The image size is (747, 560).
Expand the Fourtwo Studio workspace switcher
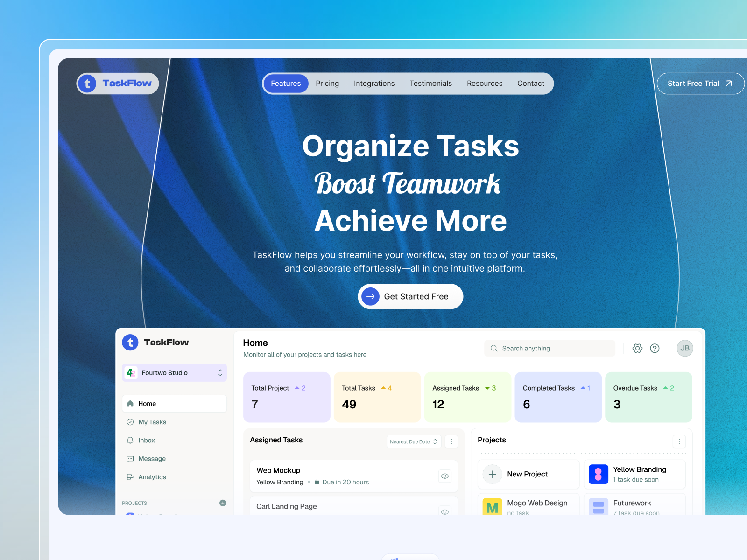(x=220, y=372)
